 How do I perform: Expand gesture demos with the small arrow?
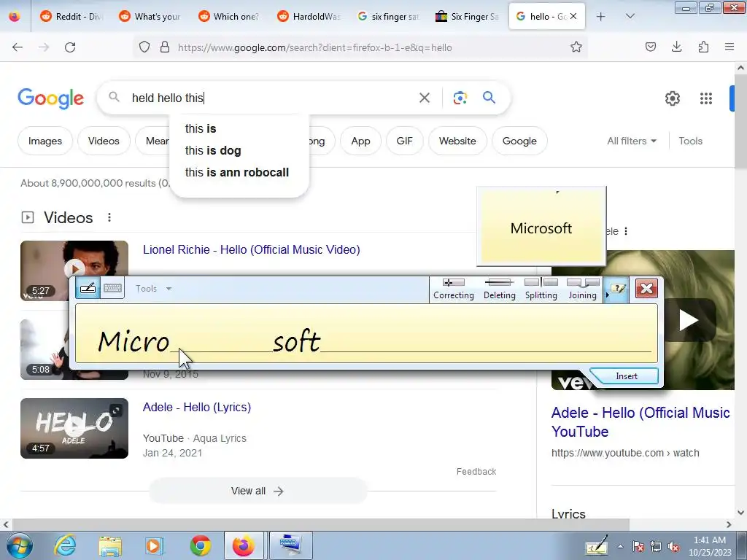607,295
